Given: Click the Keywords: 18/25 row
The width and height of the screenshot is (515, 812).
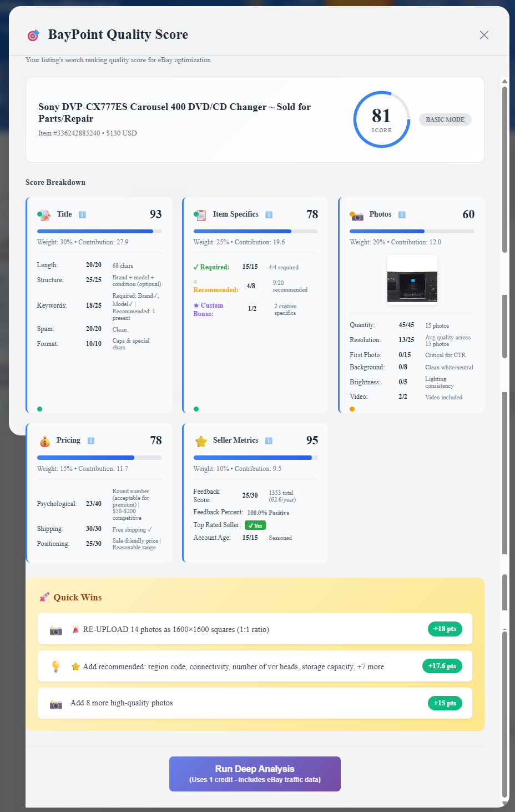Looking at the screenshot, I should [x=99, y=306].
